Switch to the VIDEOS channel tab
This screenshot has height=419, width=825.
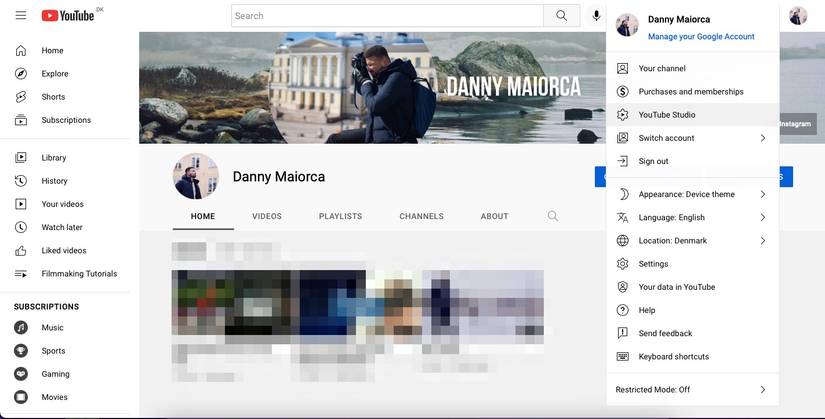pyautogui.click(x=267, y=216)
